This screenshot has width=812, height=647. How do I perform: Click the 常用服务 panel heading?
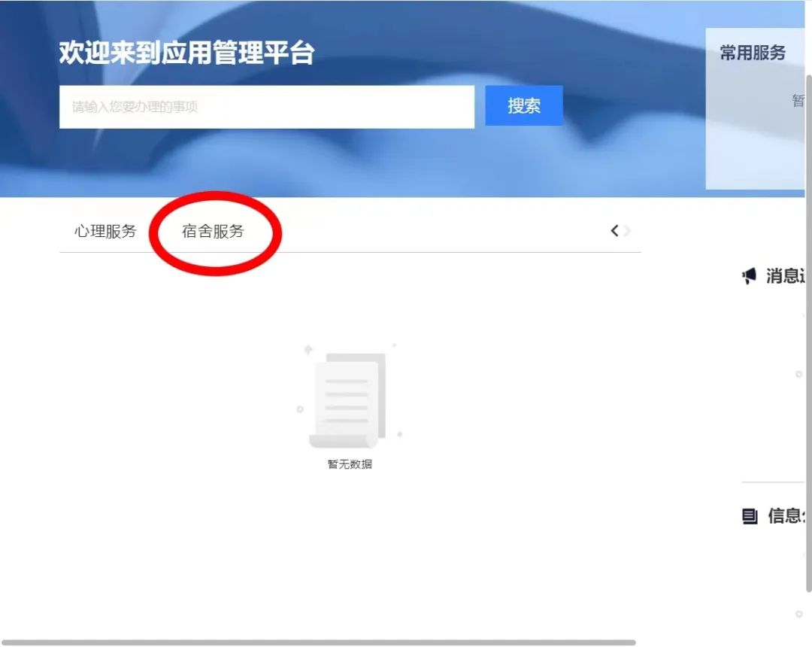[x=752, y=53]
